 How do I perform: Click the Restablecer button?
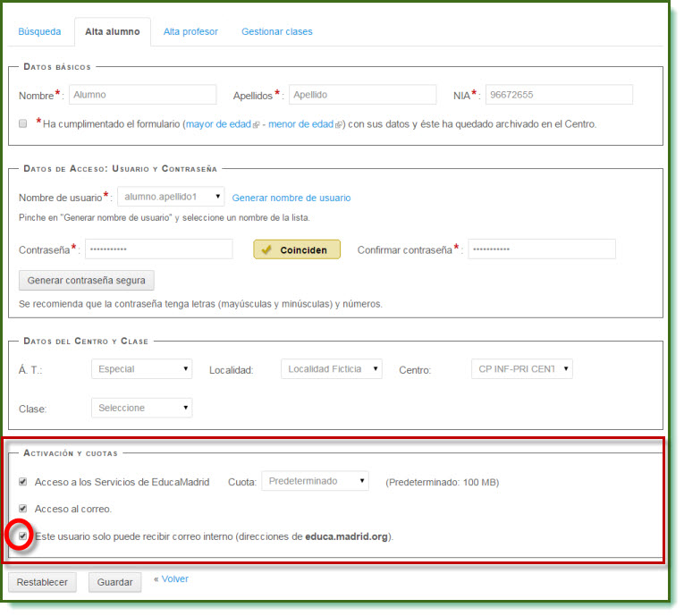tap(42, 582)
